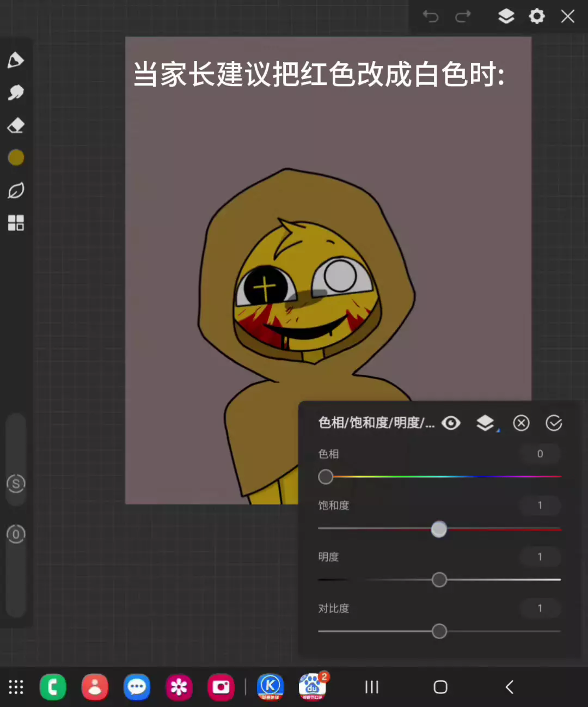Open the app drawer grid

(x=16, y=687)
